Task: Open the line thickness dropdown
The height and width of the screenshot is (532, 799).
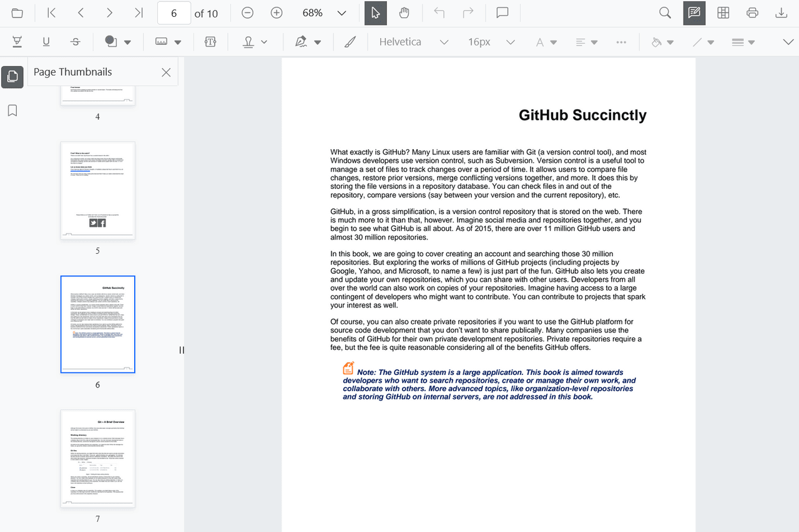Action: pyautogui.click(x=743, y=42)
